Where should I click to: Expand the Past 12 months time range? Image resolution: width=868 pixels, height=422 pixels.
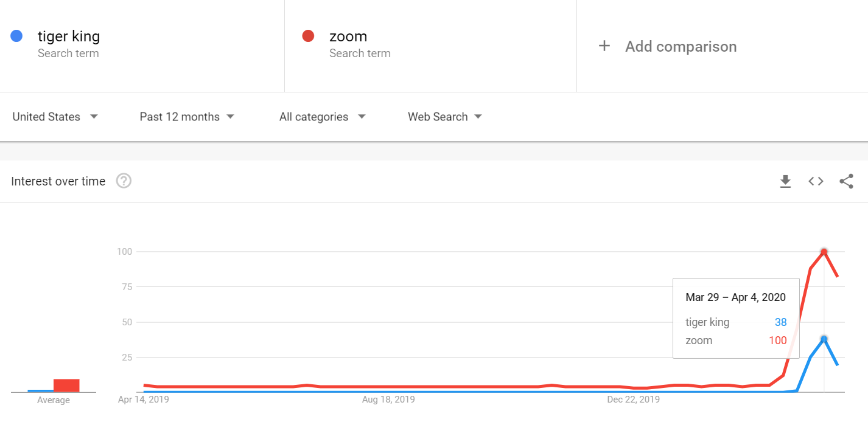[x=186, y=117]
